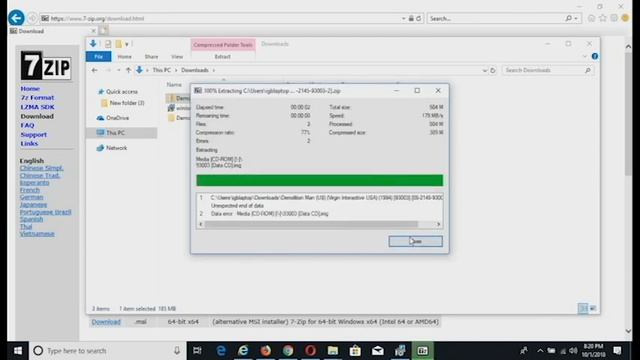Click the 7-Zip icon in the dialog title bar
This screenshot has height=360, width=640.
198,91
